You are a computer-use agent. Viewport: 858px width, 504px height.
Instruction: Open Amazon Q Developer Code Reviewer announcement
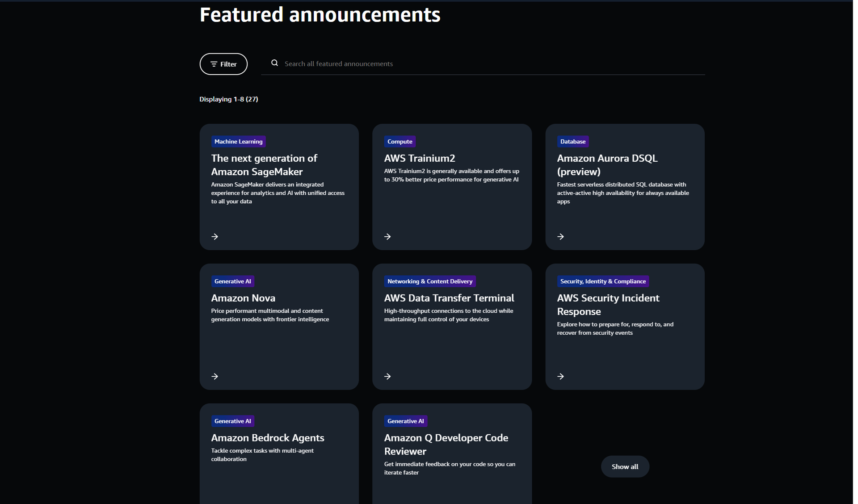pyautogui.click(x=446, y=444)
